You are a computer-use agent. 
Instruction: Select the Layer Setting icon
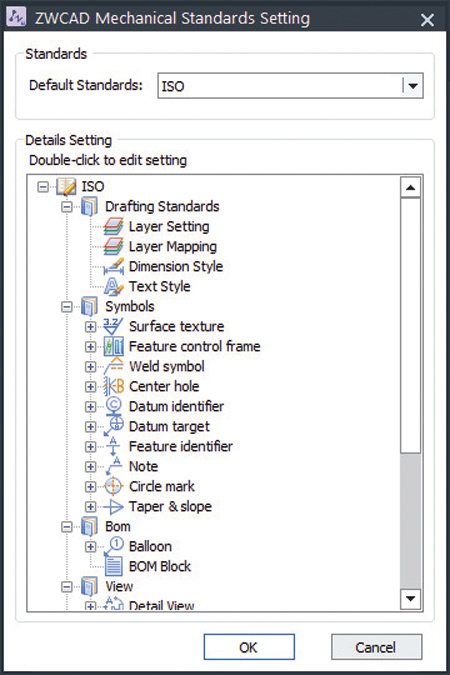pos(113,226)
